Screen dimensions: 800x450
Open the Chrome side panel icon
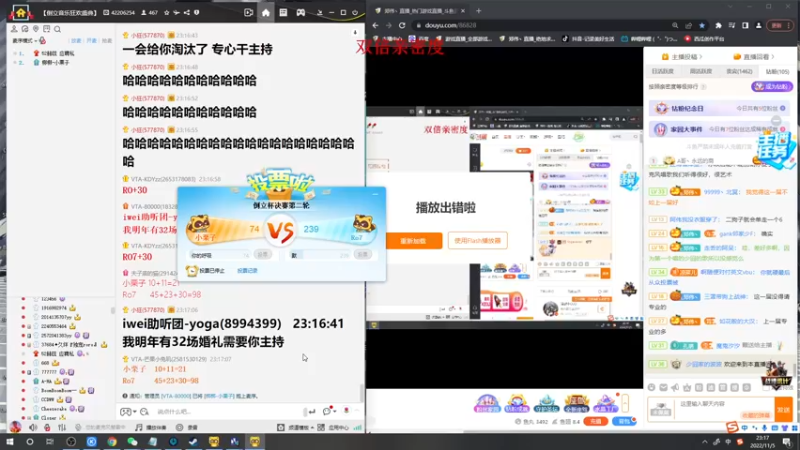pyautogui.click(x=745, y=25)
